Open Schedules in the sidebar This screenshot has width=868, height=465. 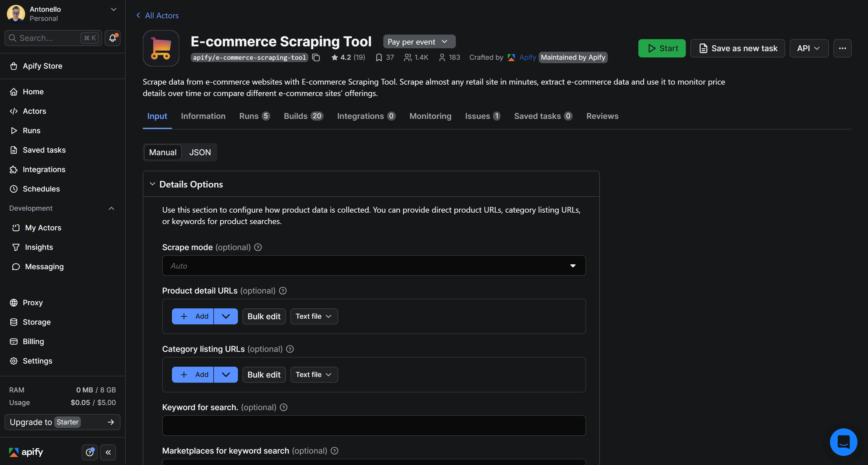pos(41,189)
